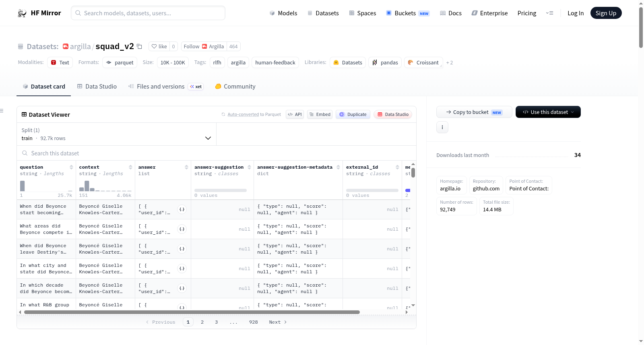Copy dataset name with the copy icon

coord(139,46)
